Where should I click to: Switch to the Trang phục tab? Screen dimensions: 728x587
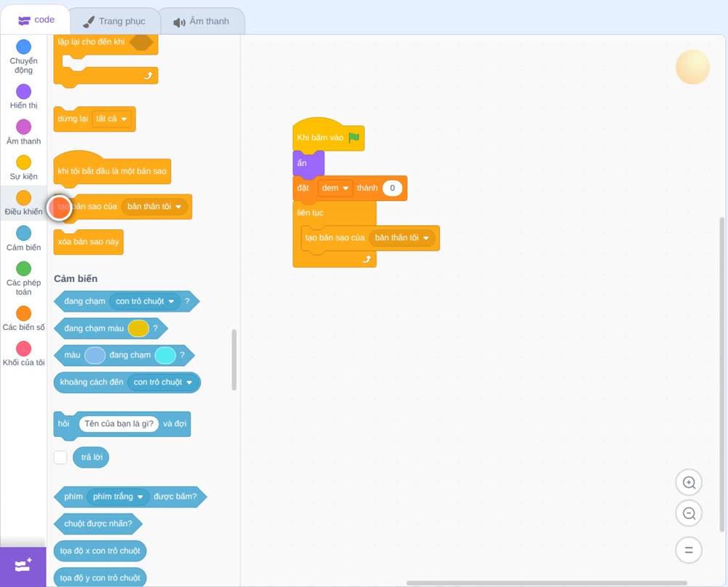tap(115, 21)
